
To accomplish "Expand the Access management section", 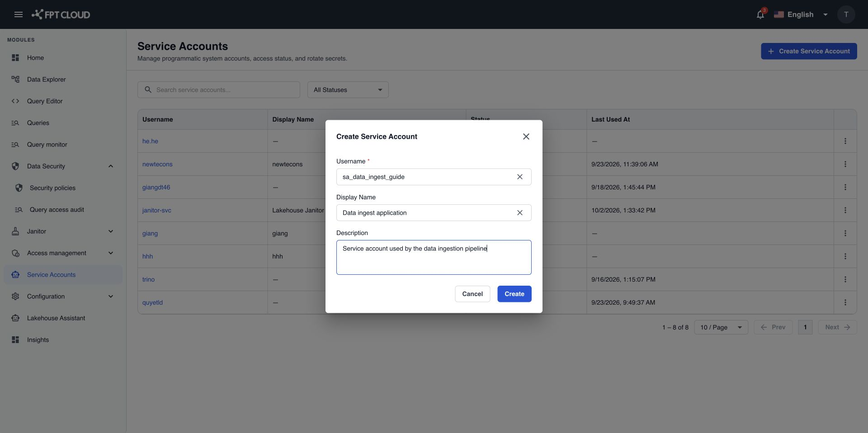I will [x=111, y=253].
